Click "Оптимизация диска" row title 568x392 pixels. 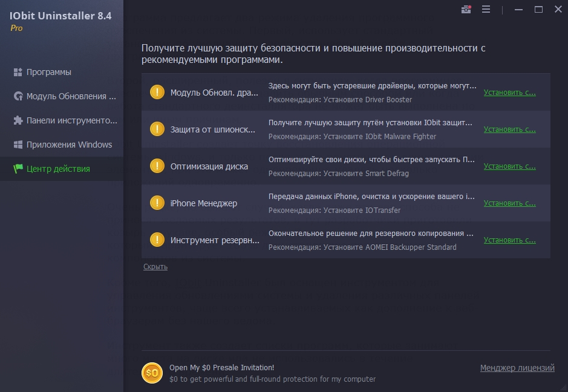pos(209,166)
